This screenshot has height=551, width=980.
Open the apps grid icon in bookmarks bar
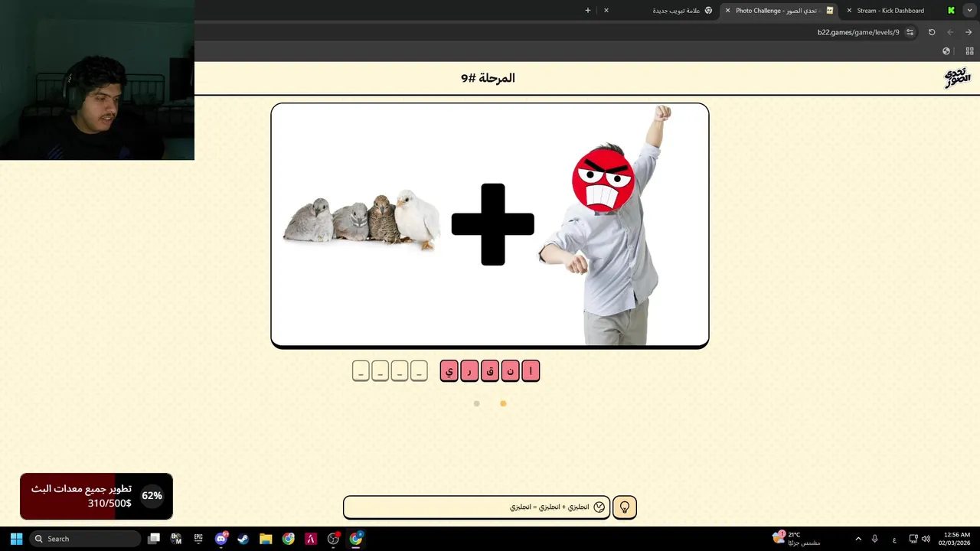point(969,51)
